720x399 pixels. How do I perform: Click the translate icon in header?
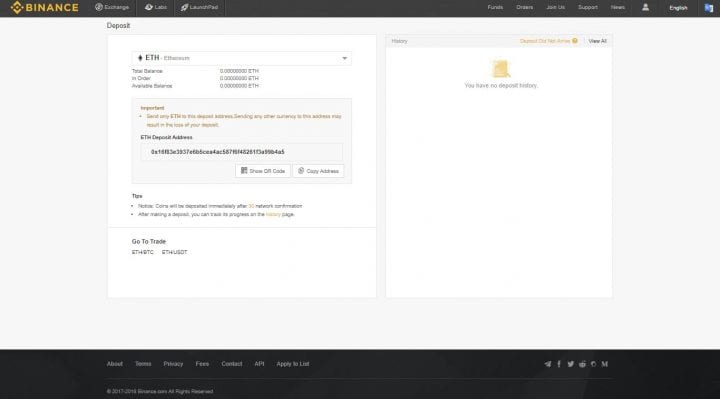[709, 8]
